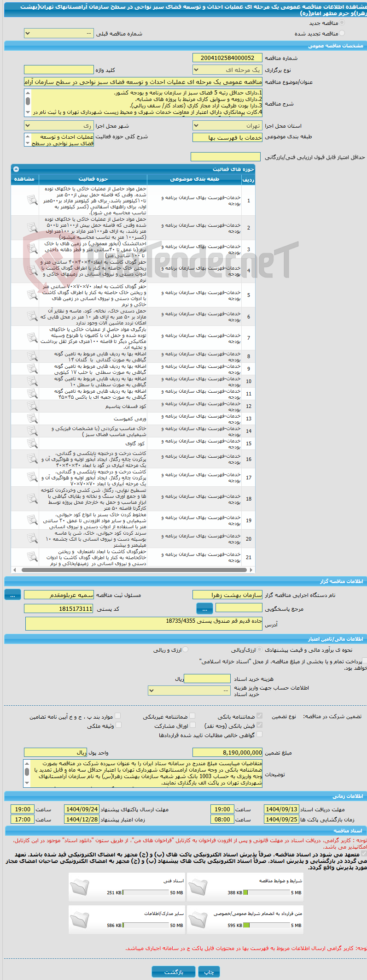Toggle the ضمانتنامه بانکی checkbox
The height and width of the screenshot is (980, 367).
(260, 716)
